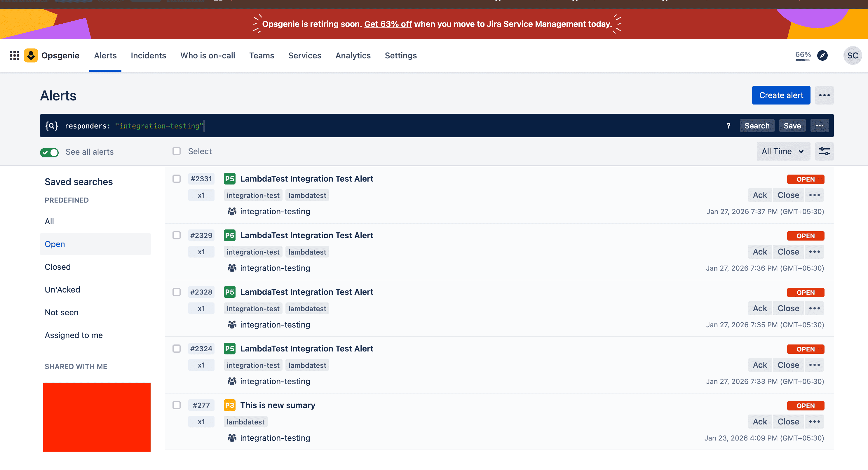This screenshot has height=470, width=868.
Task: Check the checkbox for alert #2329
Action: [x=176, y=235]
